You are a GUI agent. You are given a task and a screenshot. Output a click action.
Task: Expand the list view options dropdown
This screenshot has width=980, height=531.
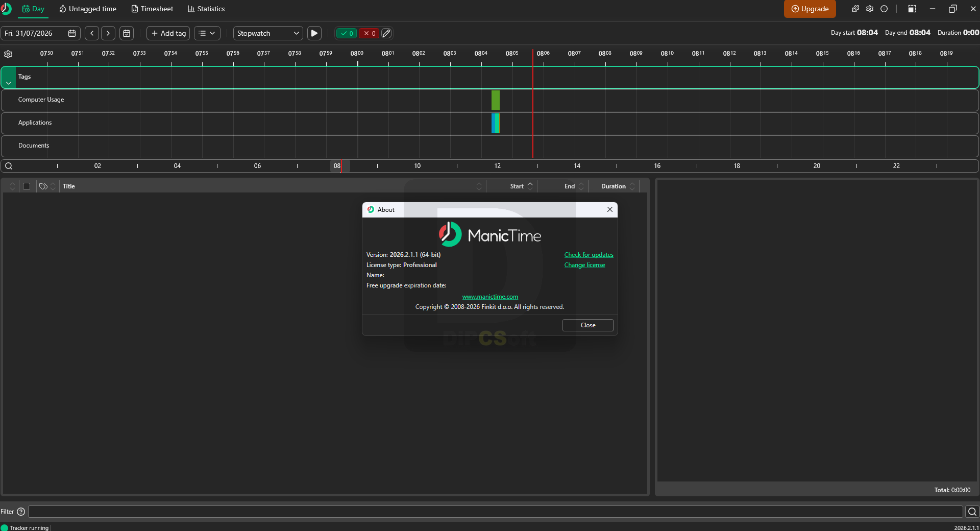207,33
